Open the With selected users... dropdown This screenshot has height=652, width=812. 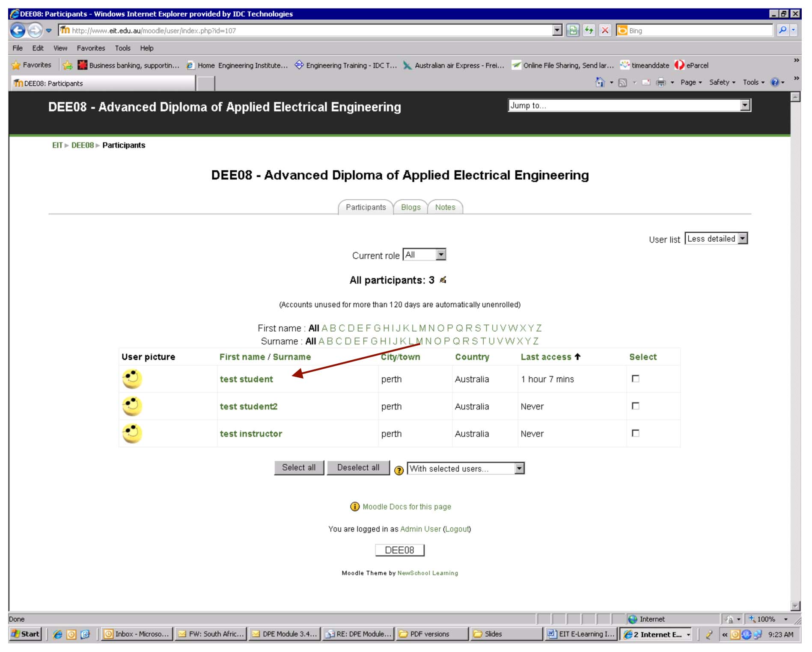pyautogui.click(x=466, y=468)
